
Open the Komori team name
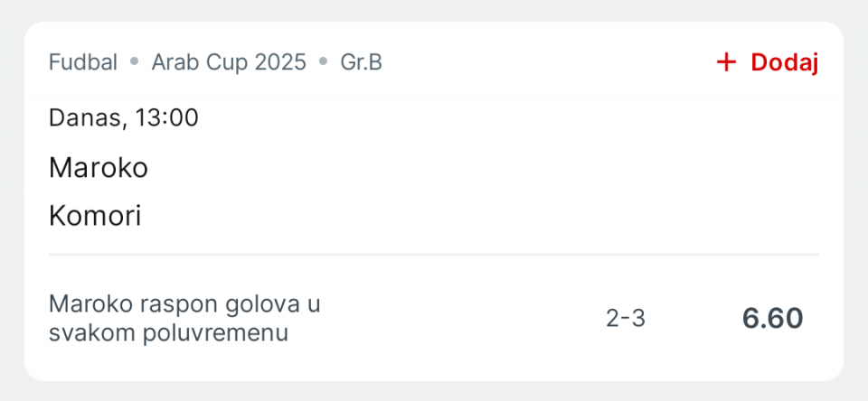(95, 216)
